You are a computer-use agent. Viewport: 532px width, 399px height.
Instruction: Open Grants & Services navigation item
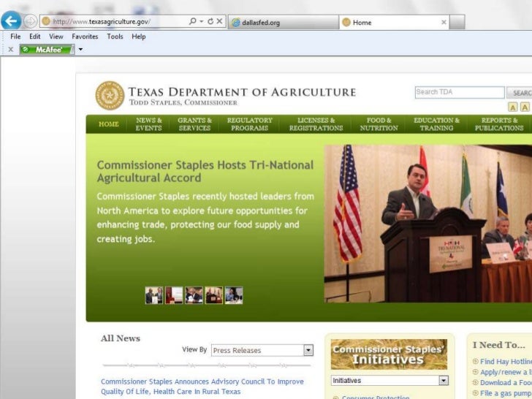tap(194, 124)
